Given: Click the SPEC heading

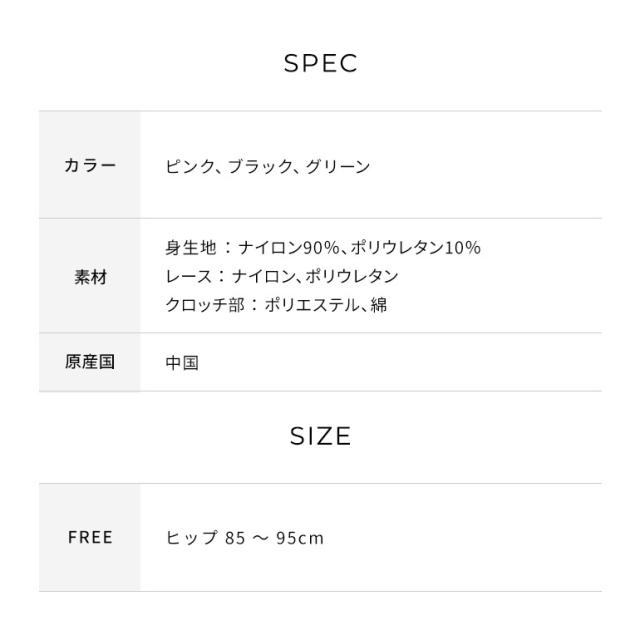Looking at the screenshot, I should click(x=320, y=64).
